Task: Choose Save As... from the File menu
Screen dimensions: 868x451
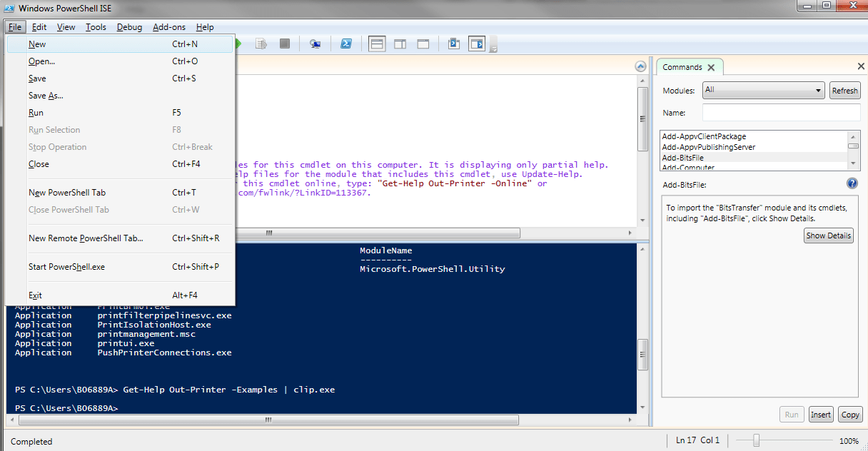Action: click(120, 96)
